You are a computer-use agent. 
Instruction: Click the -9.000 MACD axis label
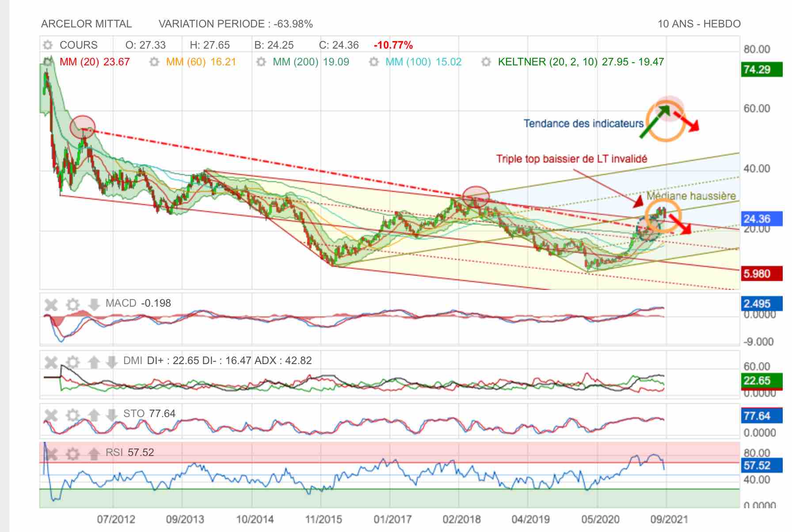[x=758, y=342]
